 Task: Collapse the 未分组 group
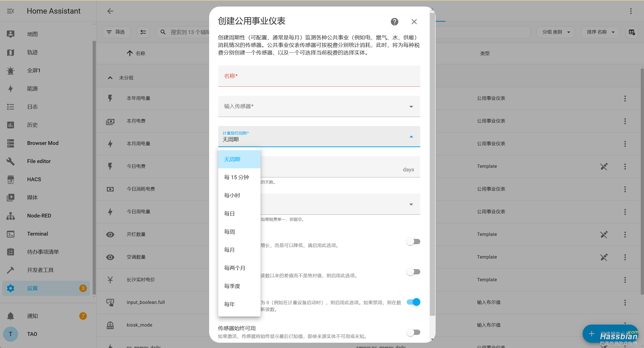110,78
